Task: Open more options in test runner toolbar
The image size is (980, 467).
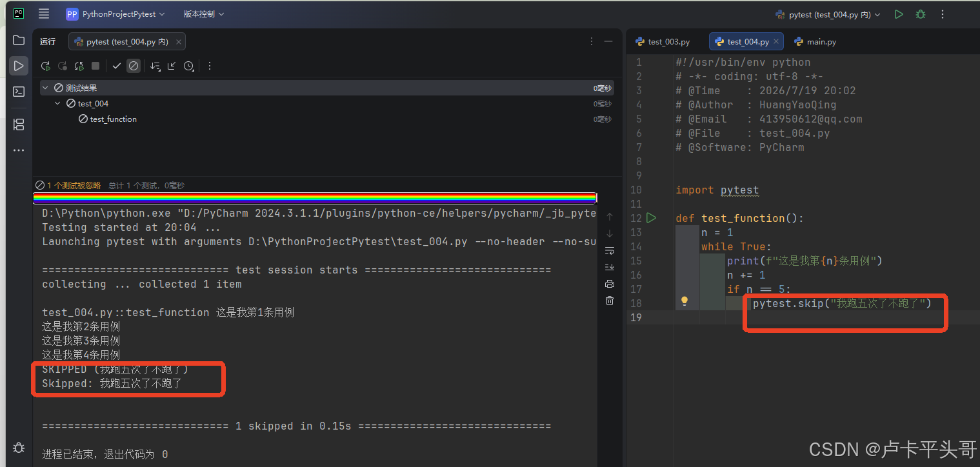Action: (209, 66)
